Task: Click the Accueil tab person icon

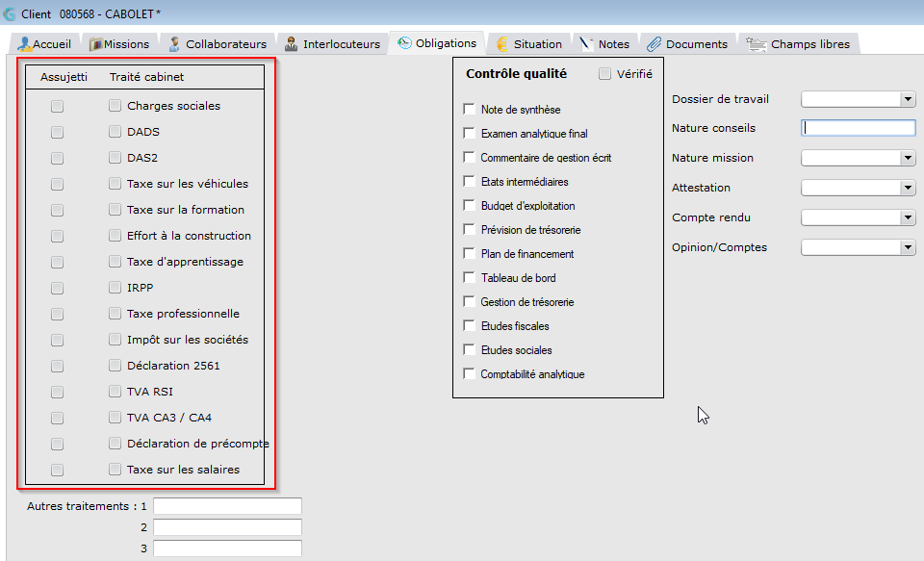Action: tap(25, 44)
